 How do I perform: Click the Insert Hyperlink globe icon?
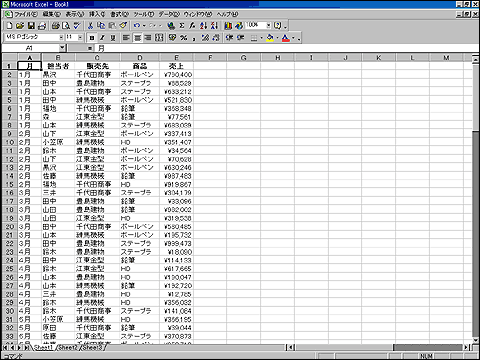171,26
